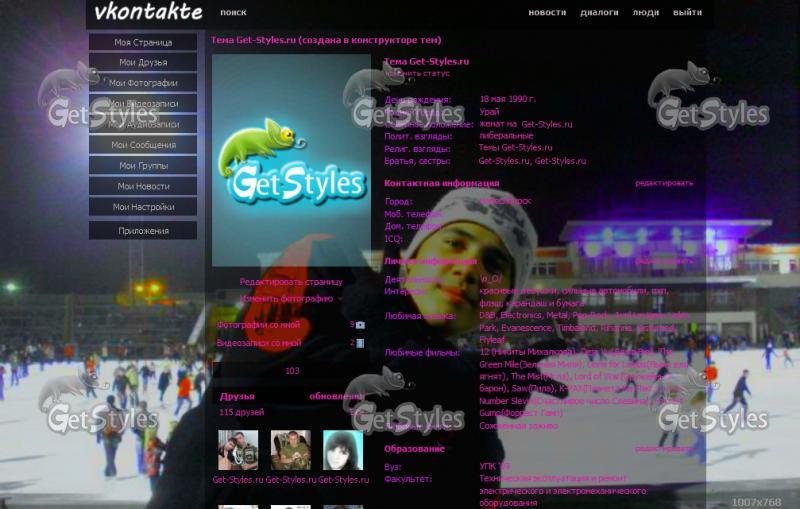Click the Religious views value Темы Get-Styles.ru

[x=515, y=147]
